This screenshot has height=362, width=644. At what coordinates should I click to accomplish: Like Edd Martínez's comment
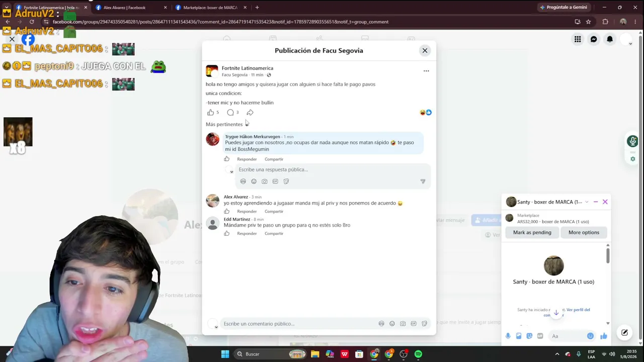click(227, 233)
